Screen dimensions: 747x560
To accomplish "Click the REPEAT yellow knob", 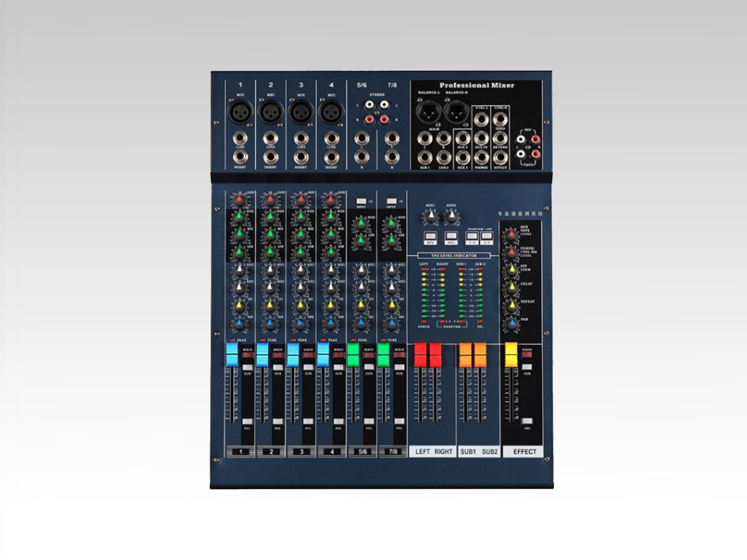I will 511,306.
